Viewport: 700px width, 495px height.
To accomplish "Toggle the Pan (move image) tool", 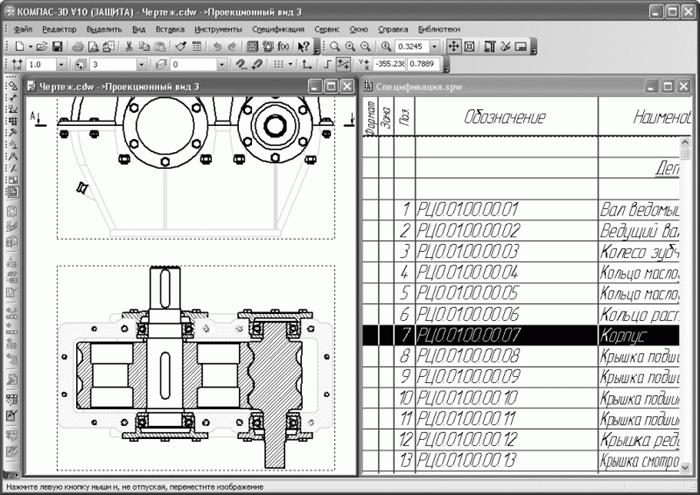I will click(x=454, y=46).
